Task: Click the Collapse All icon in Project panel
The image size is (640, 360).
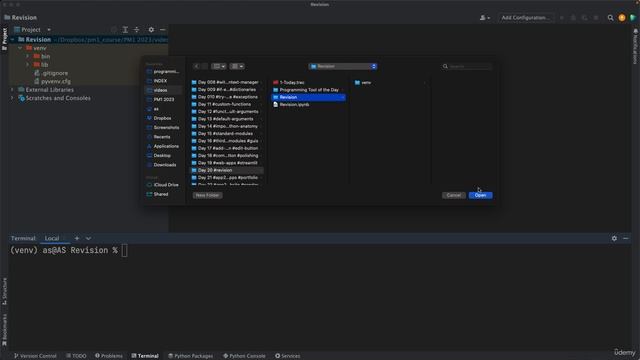Action: tap(137, 30)
